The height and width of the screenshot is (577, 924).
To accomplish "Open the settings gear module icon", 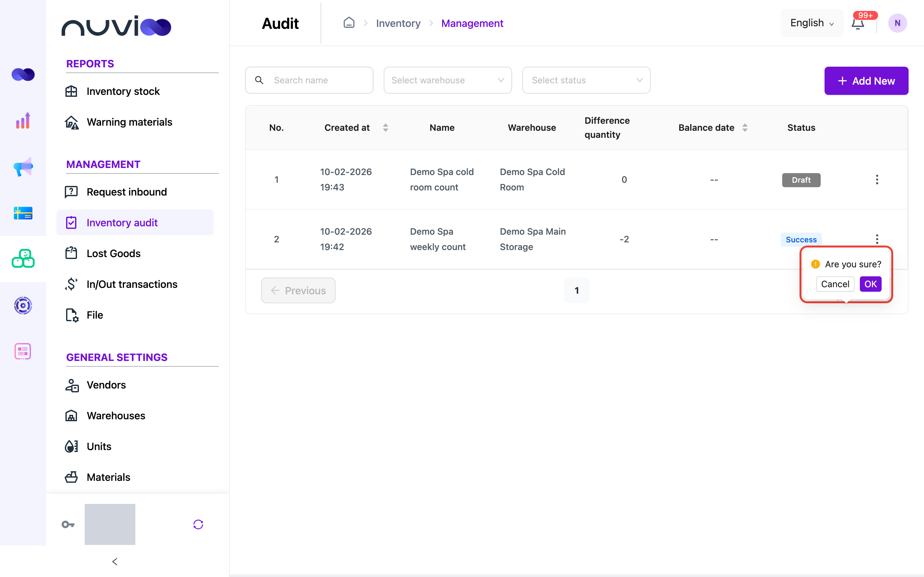I will [x=23, y=305].
